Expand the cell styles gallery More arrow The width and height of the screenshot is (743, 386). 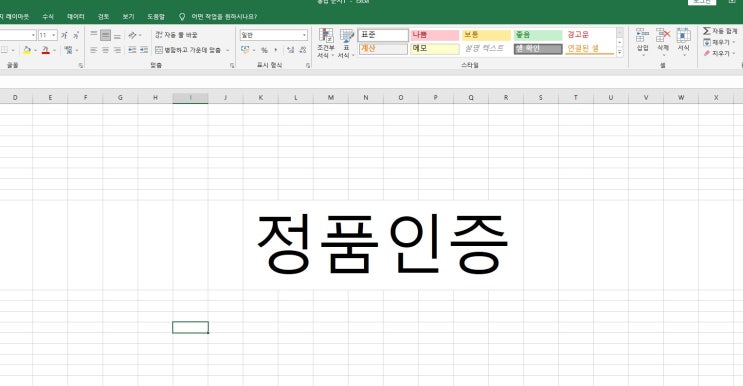pyautogui.click(x=619, y=53)
